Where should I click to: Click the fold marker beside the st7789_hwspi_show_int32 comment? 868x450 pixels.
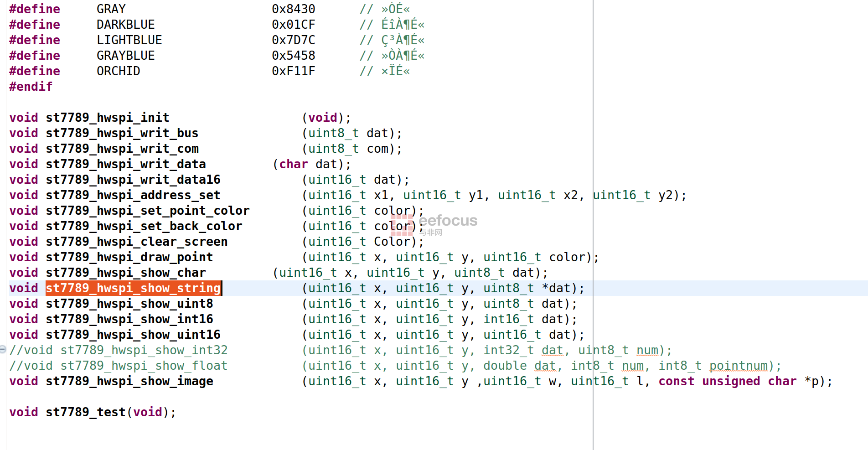[x=3, y=349]
